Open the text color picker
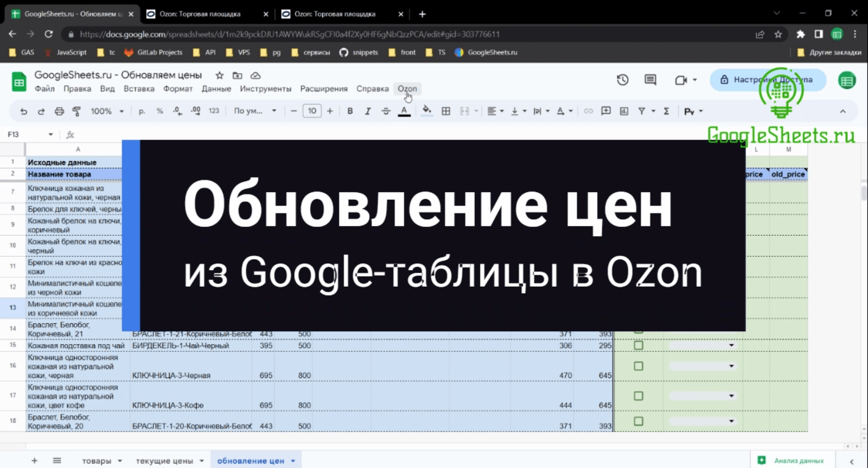 coord(404,111)
